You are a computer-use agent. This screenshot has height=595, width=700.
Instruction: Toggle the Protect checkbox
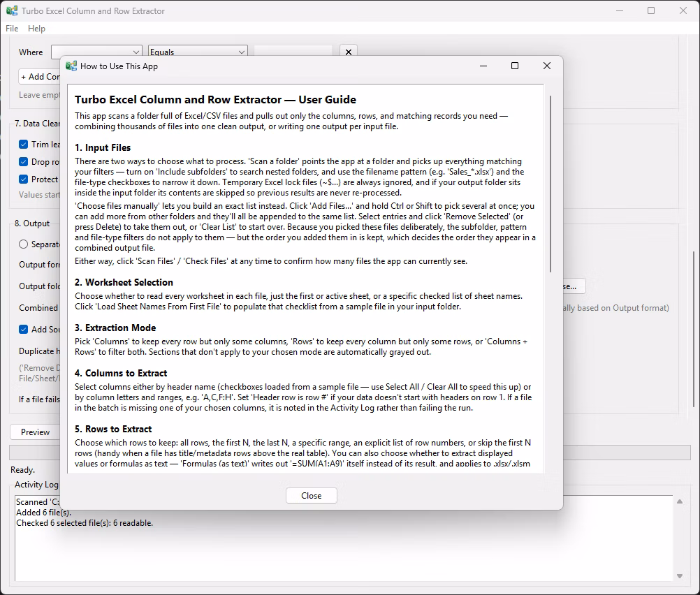pos(24,179)
